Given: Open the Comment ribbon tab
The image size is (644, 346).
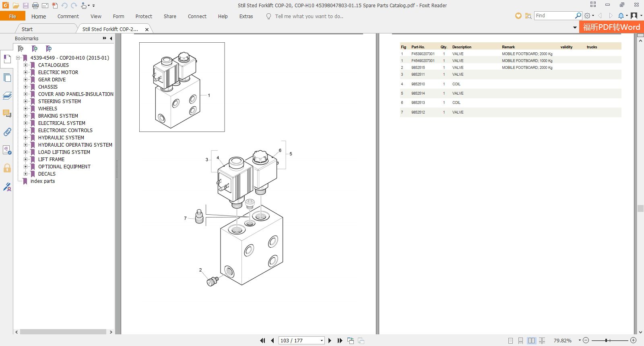Looking at the screenshot, I should [68, 17].
